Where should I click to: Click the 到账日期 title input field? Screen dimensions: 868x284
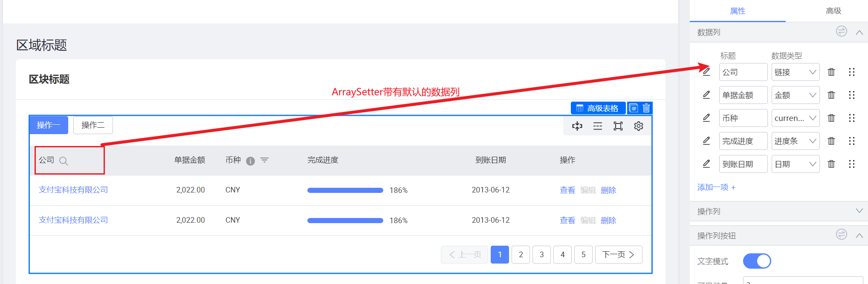743,164
